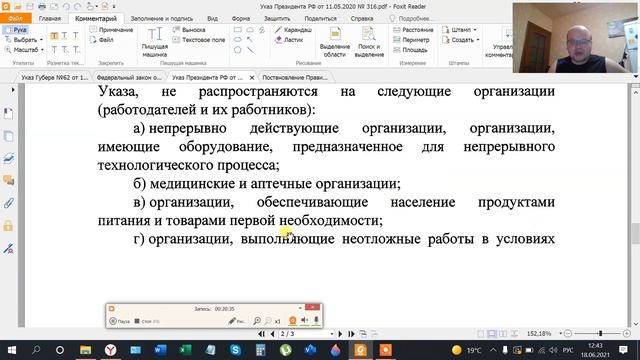Open the Масштаб zoom dropdown

[24, 50]
